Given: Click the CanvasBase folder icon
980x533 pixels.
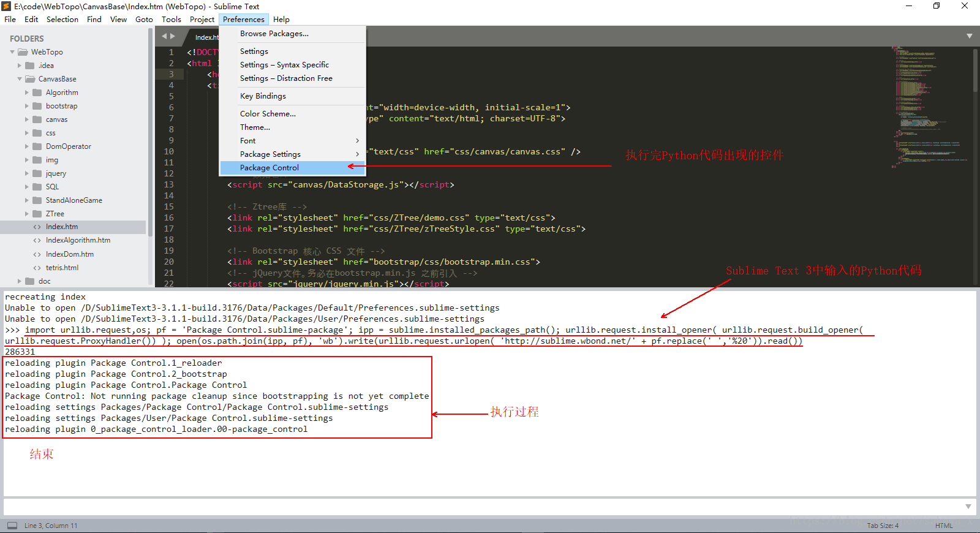Looking at the screenshot, I should (31, 79).
